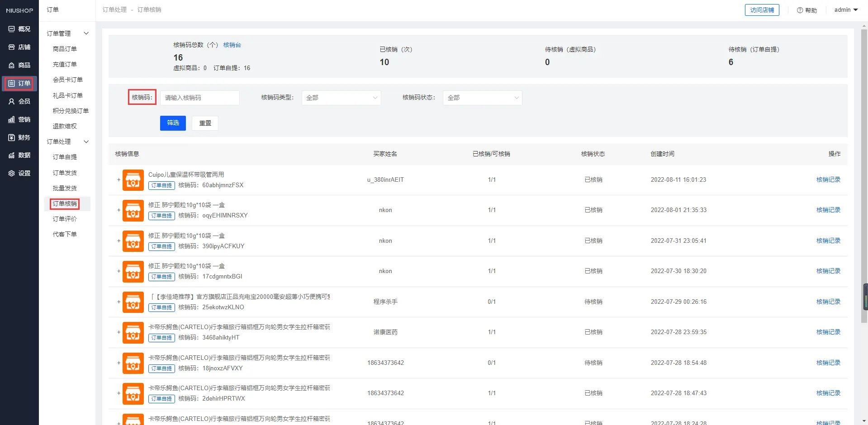Viewport: 868px width, 425px height.
Task: Open the 数据 data sidebar icon
Action: (12, 155)
